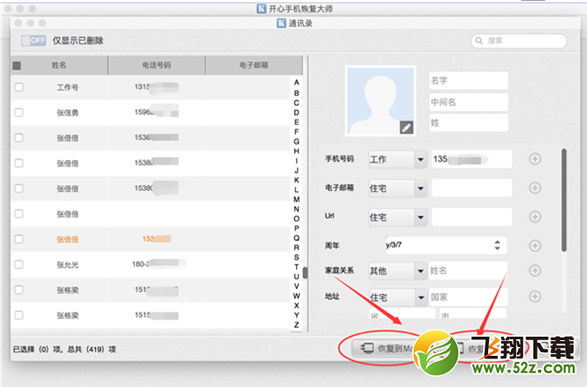
Task: Check the box for contact 张允光
Action: 19,265
